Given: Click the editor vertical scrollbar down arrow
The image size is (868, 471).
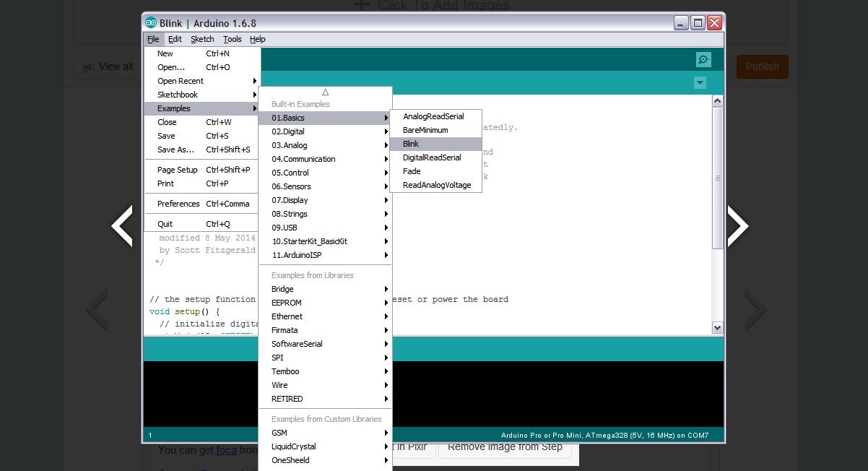Looking at the screenshot, I should click(x=717, y=327).
